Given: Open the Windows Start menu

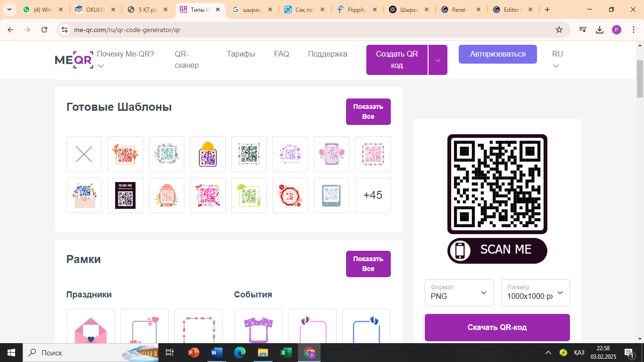Looking at the screenshot, I should tap(11, 353).
